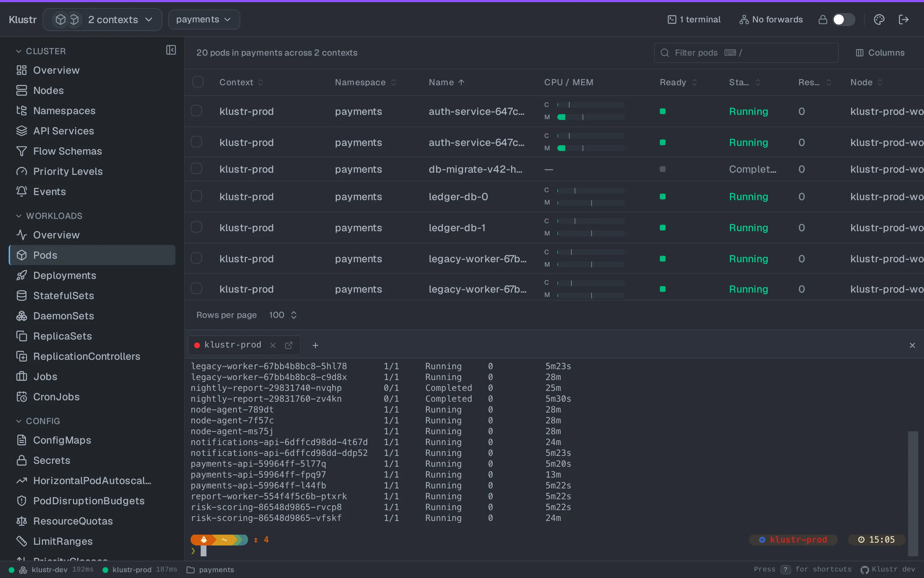The width and height of the screenshot is (924, 578).
Task: Sort table by Name column
Action: point(446,82)
